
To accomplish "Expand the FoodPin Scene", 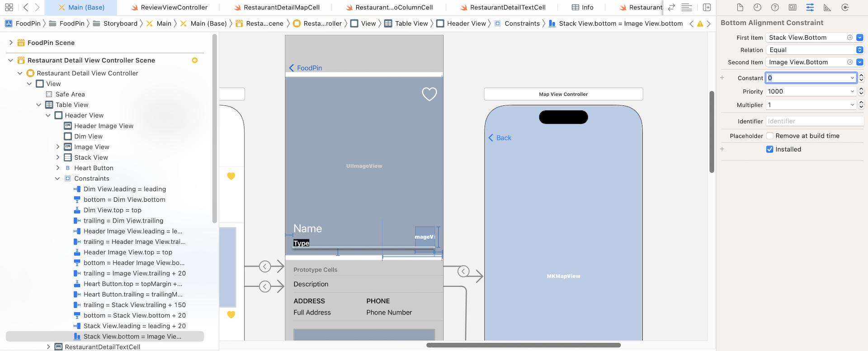I will coord(11,43).
